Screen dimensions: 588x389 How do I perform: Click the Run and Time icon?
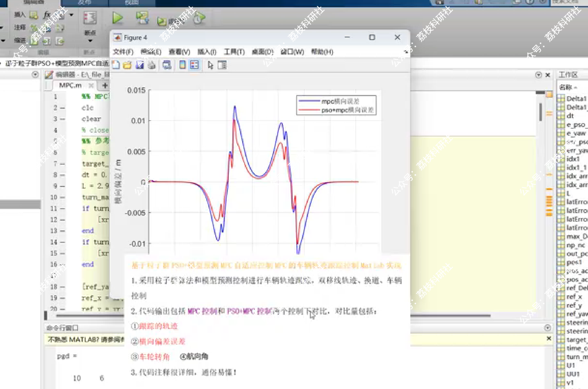(x=199, y=18)
